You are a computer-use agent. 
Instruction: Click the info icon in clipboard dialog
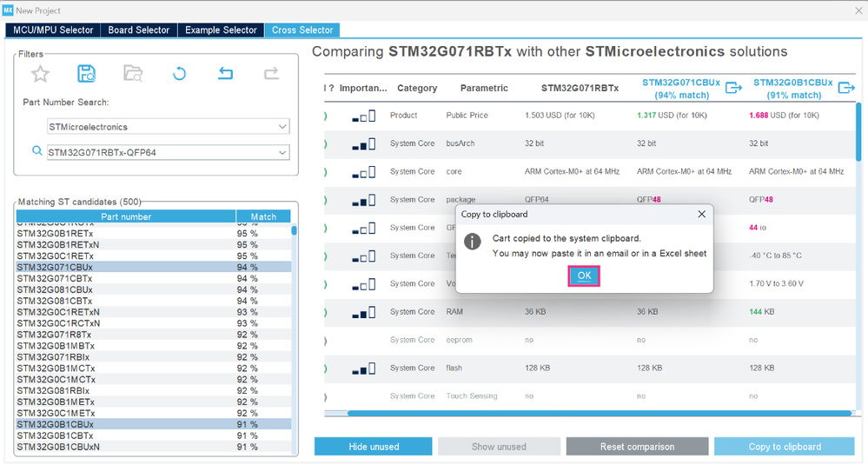click(x=472, y=242)
